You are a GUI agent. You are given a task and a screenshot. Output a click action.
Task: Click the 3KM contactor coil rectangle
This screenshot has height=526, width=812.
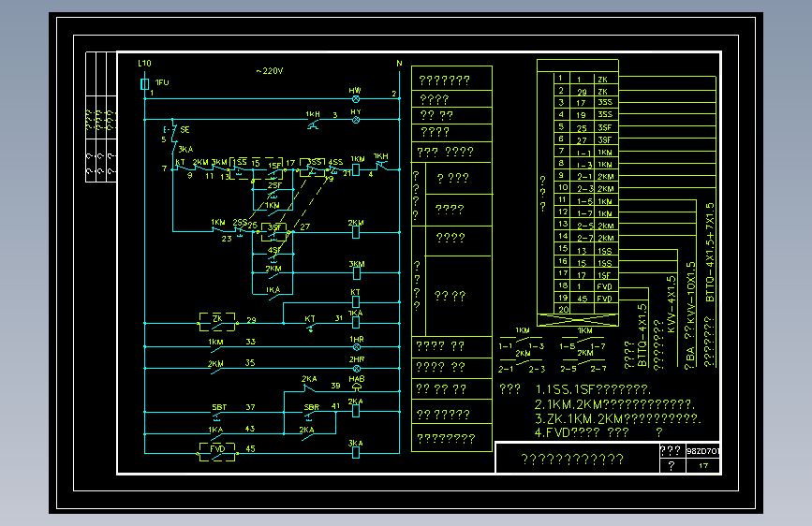pos(356,273)
